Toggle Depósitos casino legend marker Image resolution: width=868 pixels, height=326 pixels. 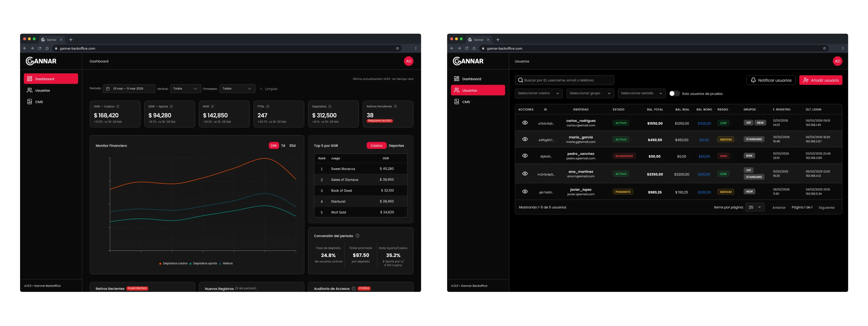click(160, 264)
